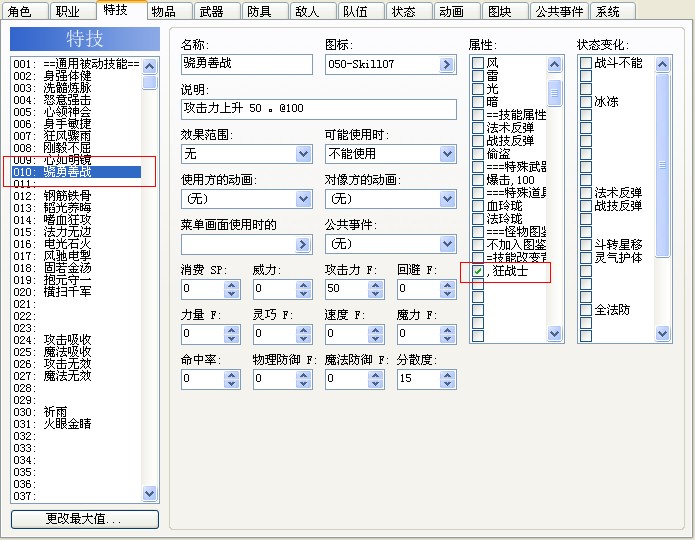This screenshot has width=695, height=540.
Task: Enable the 偷盗 attribute checkbox
Action: click(477, 154)
